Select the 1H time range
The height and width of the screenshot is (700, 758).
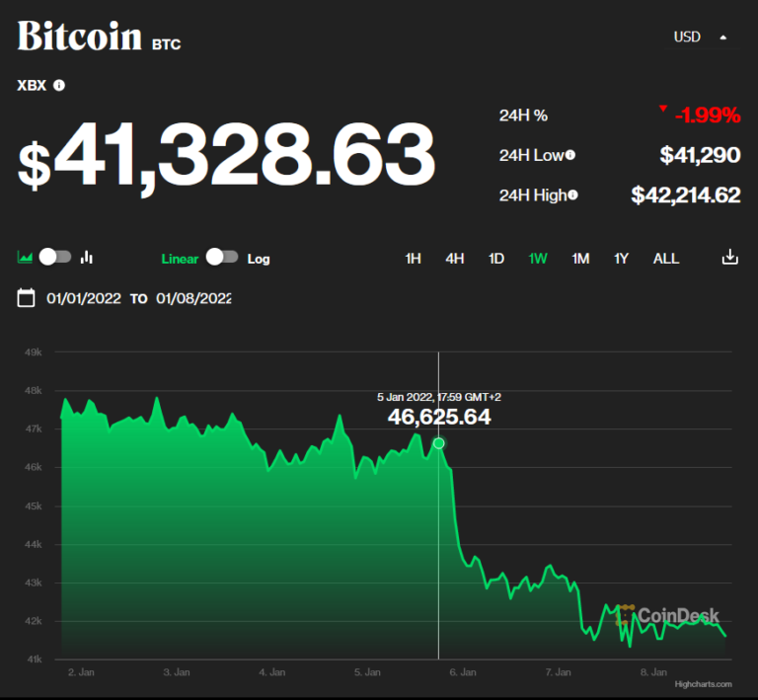(413, 259)
